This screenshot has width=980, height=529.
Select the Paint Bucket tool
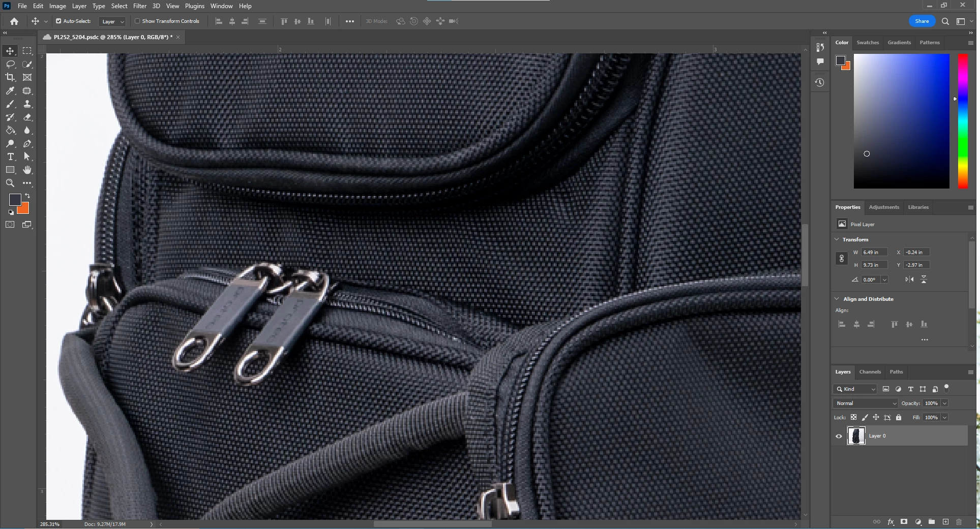10,130
